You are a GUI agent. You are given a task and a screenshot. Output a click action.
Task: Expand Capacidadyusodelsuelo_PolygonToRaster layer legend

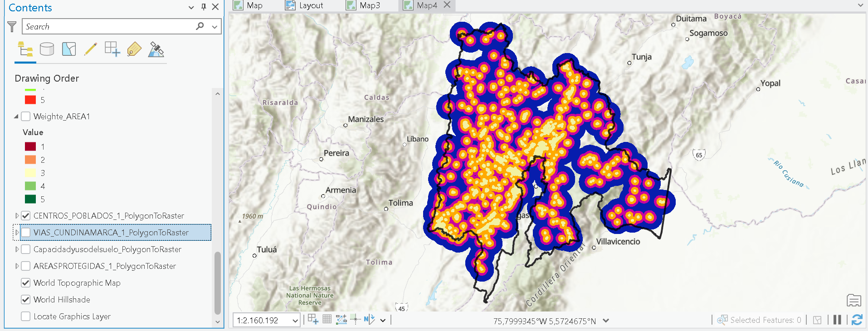(17, 249)
